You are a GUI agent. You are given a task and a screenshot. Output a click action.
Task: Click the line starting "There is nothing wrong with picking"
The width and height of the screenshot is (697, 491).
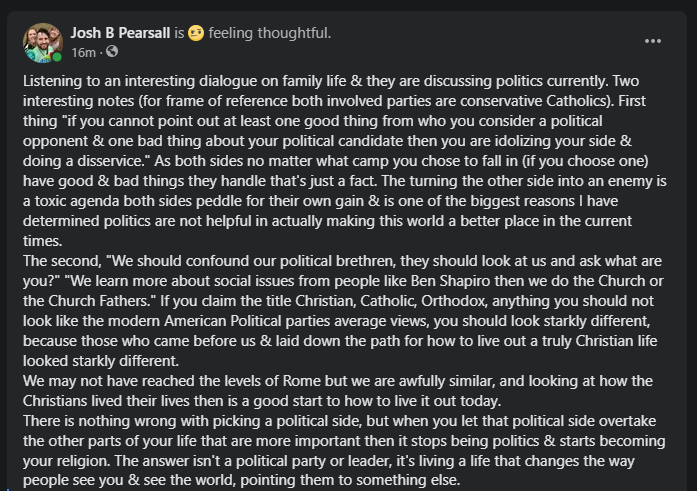(340, 421)
